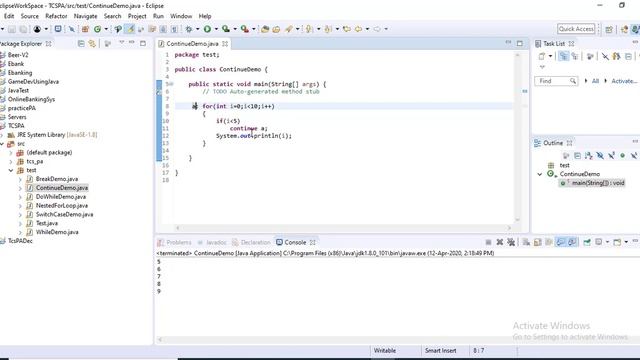Toggle Link with Editor in Package Explorer
Image resolution: width=640 pixels, height=360 pixels.
(92, 43)
